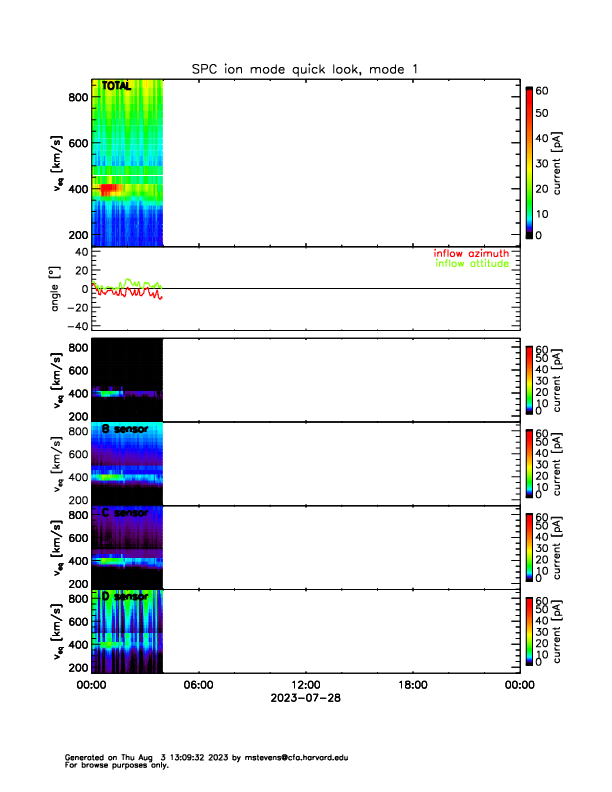This screenshot has height=792, width=612.
Task: Click the color bar beside the C sensor panel
Action: click(529, 547)
